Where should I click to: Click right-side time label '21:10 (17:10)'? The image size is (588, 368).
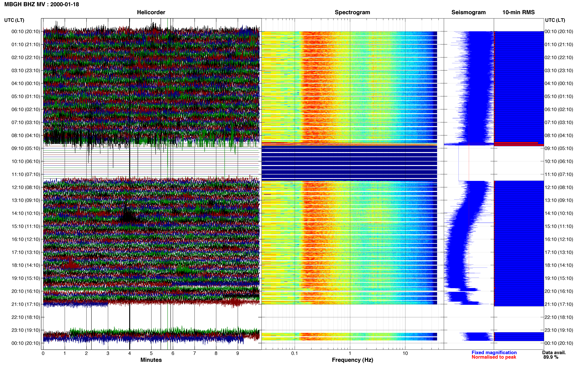[x=559, y=304]
